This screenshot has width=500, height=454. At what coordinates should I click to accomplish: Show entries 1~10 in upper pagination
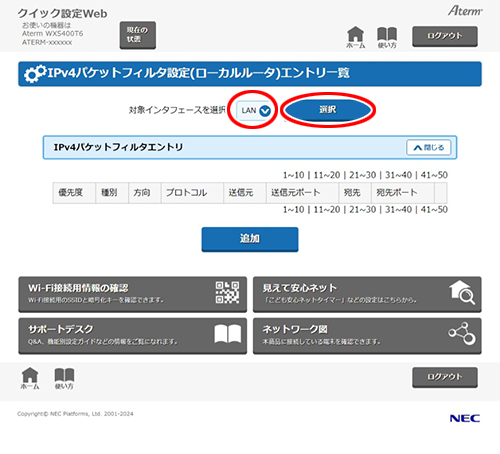[293, 175]
